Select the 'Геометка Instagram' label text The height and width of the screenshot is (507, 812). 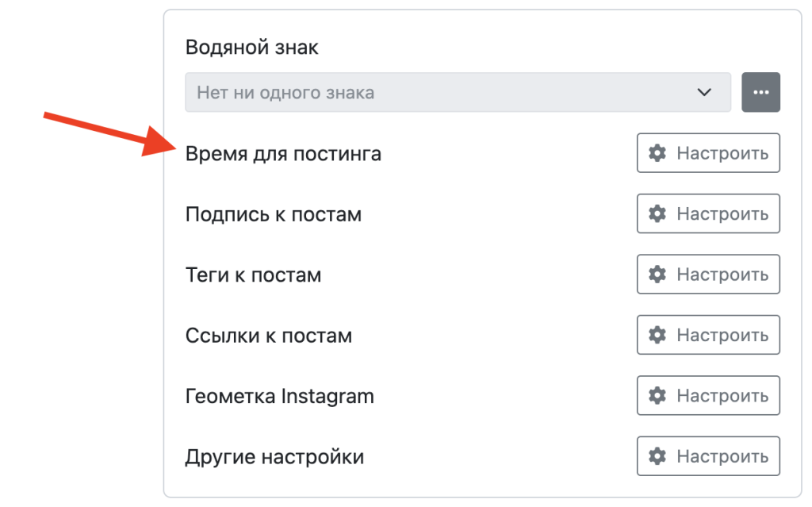coord(279,396)
